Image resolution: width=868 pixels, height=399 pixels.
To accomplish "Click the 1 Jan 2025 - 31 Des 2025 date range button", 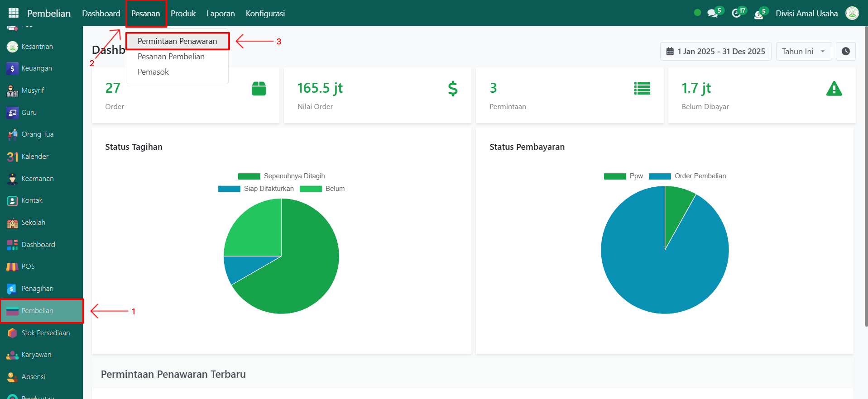I will coord(715,52).
